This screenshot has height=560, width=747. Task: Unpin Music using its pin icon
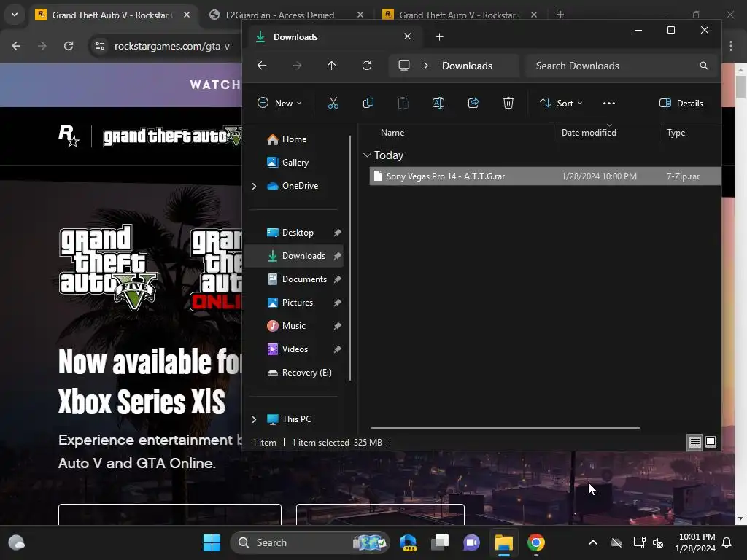click(x=337, y=326)
